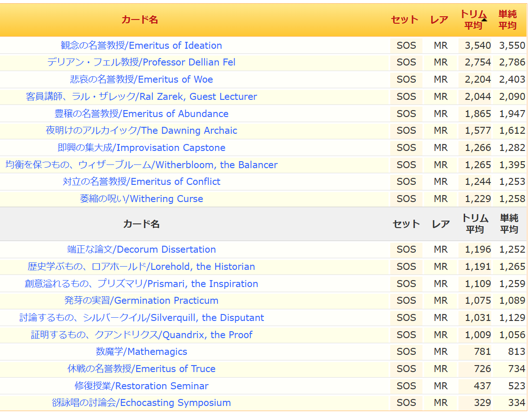Select Quandrix, the Proof card link
This screenshot has width=532, height=412.
click(x=141, y=335)
